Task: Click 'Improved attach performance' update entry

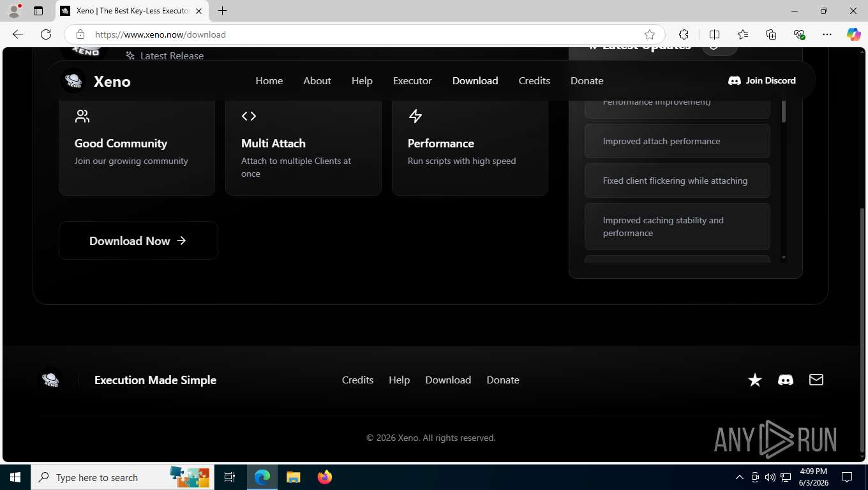Action: pos(677,141)
